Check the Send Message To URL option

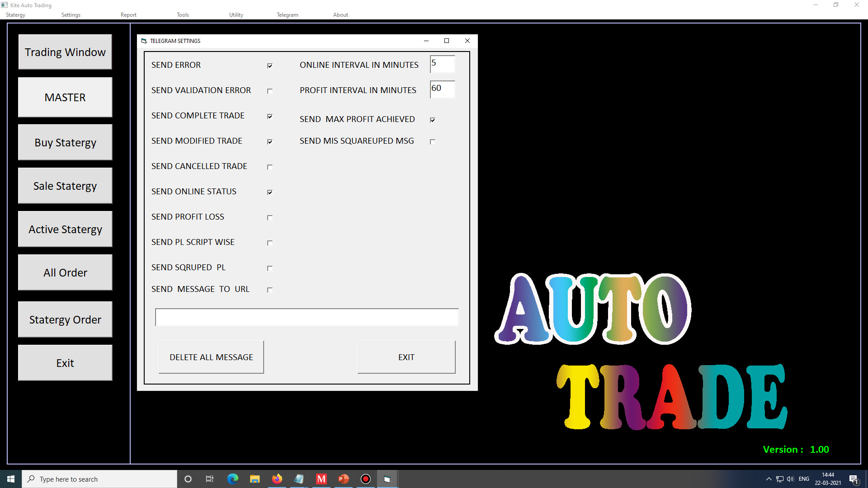270,290
